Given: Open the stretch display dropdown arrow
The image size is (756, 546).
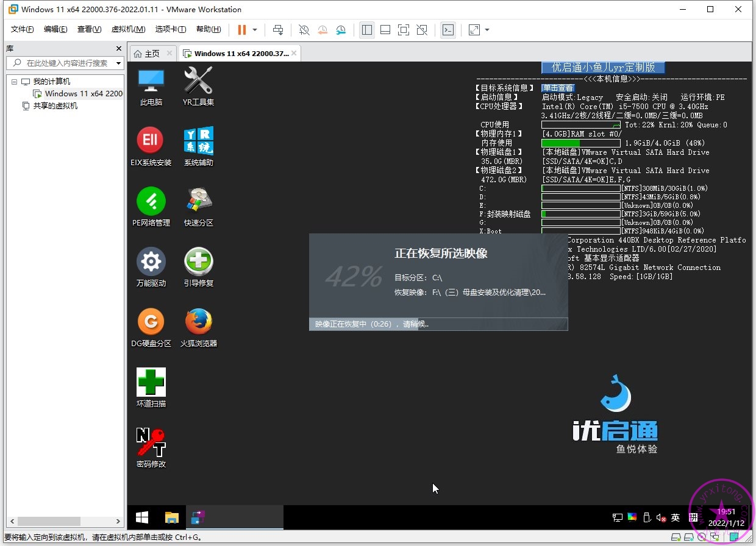Looking at the screenshot, I should coord(487,29).
